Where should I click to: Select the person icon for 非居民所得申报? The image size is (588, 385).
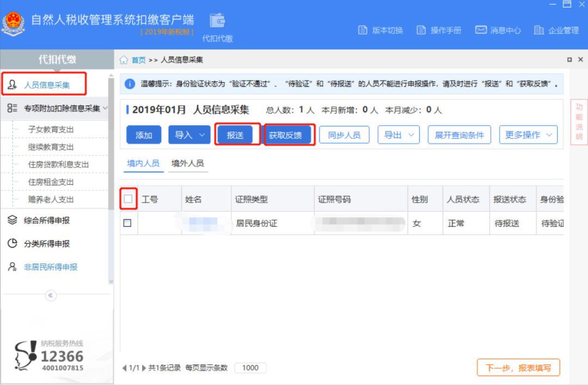tap(12, 266)
